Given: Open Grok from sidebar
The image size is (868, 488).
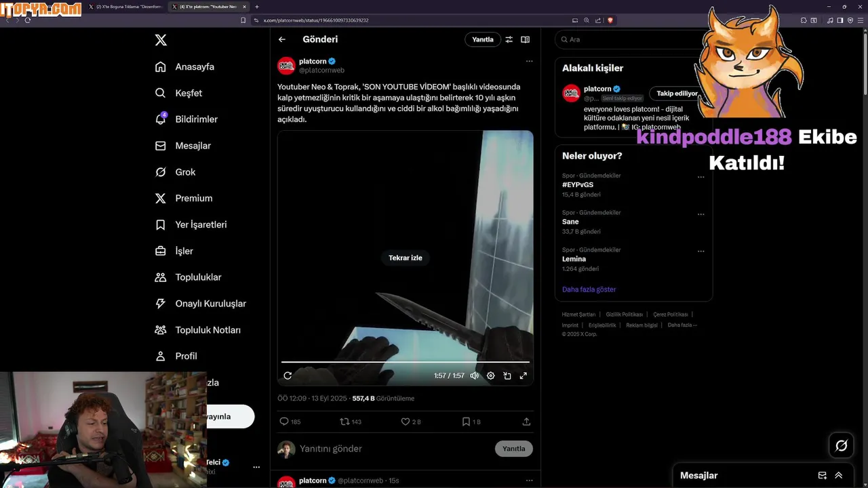Looking at the screenshot, I should click(x=175, y=172).
